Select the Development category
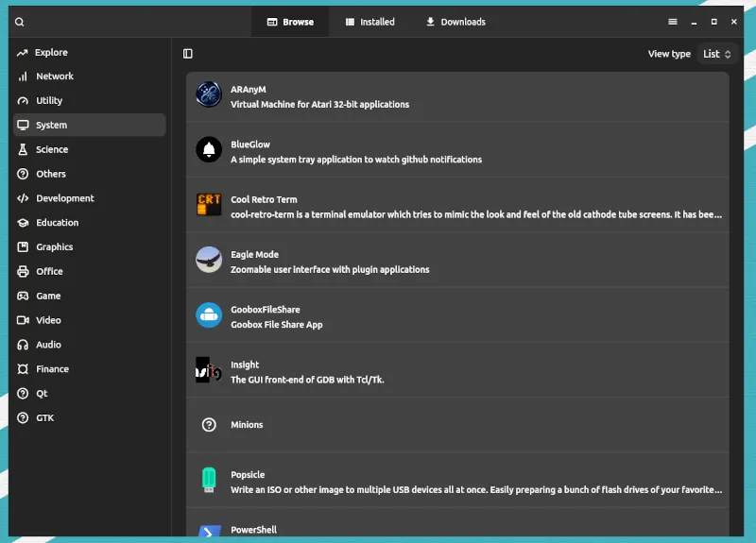756x543 pixels. 65,198
